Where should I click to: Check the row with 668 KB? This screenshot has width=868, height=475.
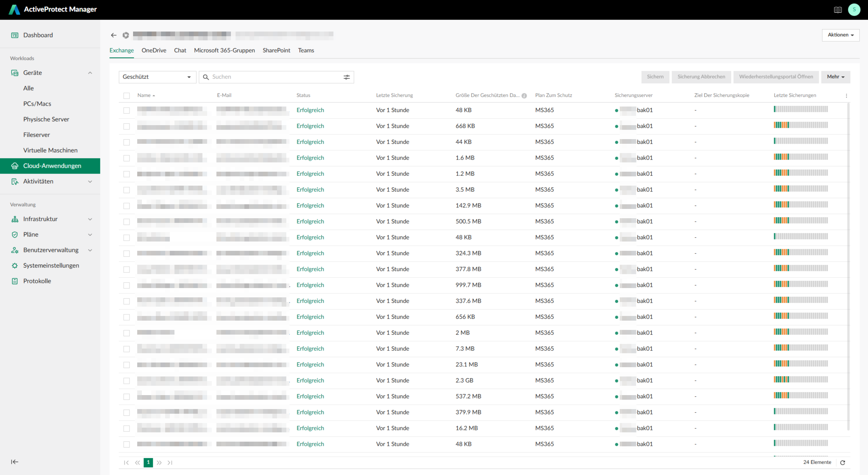point(126,126)
